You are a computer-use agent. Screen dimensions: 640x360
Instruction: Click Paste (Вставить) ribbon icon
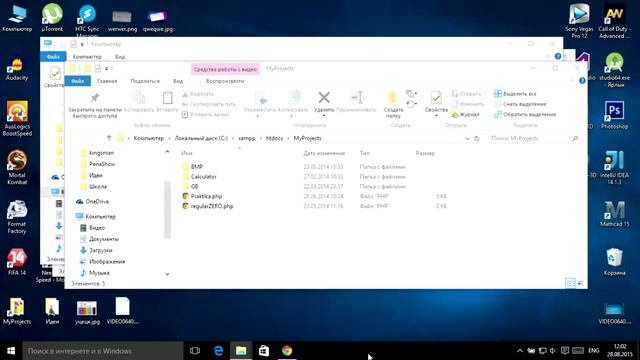167,102
